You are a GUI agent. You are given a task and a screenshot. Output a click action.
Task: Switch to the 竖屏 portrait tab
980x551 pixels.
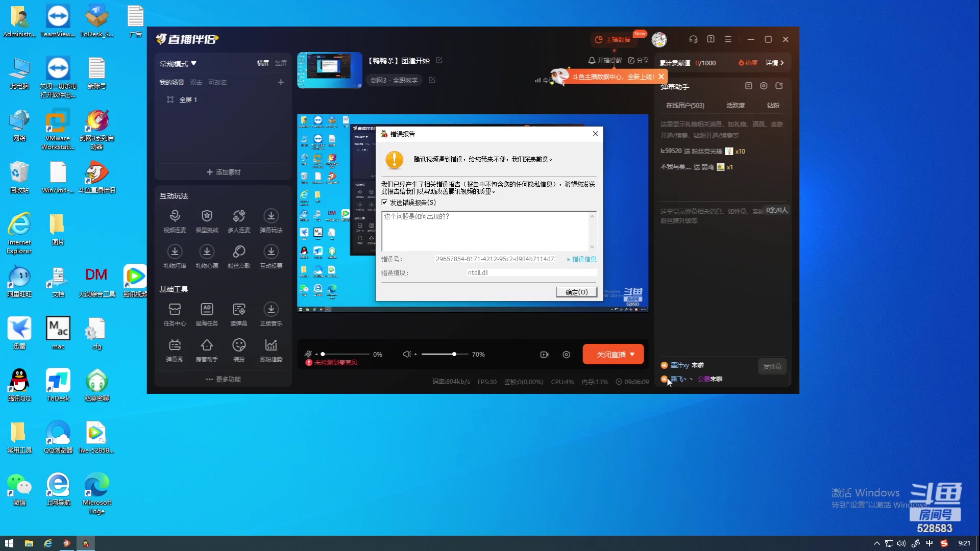tap(281, 63)
